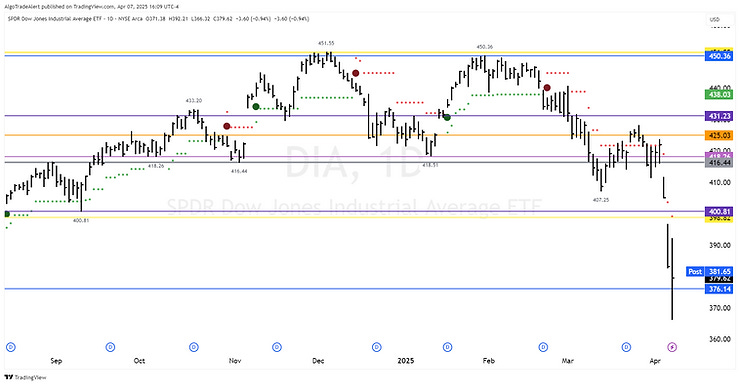
Task: Select the blue 450.36 price label
Action: [719, 56]
